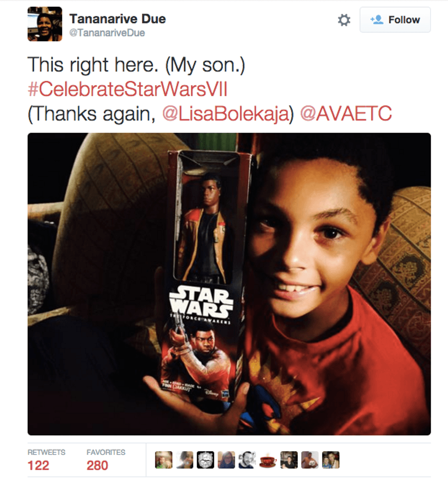Open avatar of man holding soccer ball

coord(310,460)
